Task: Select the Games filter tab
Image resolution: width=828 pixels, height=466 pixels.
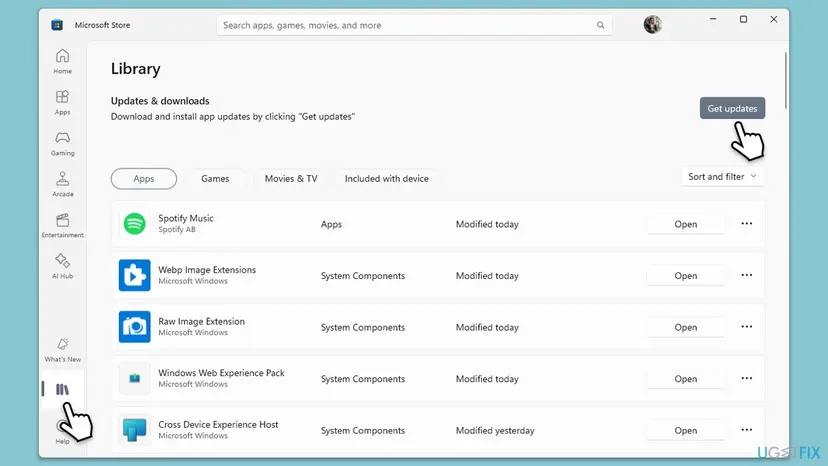Action: [x=215, y=179]
